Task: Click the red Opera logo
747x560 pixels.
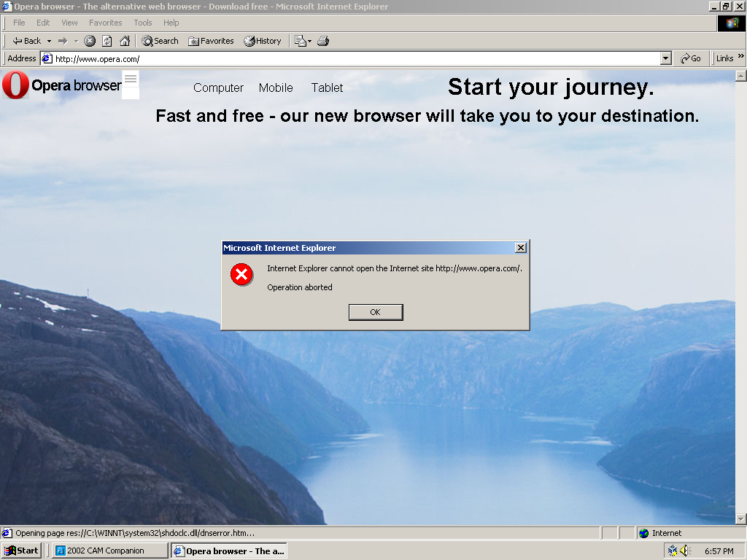Action: click(x=15, y=85)
